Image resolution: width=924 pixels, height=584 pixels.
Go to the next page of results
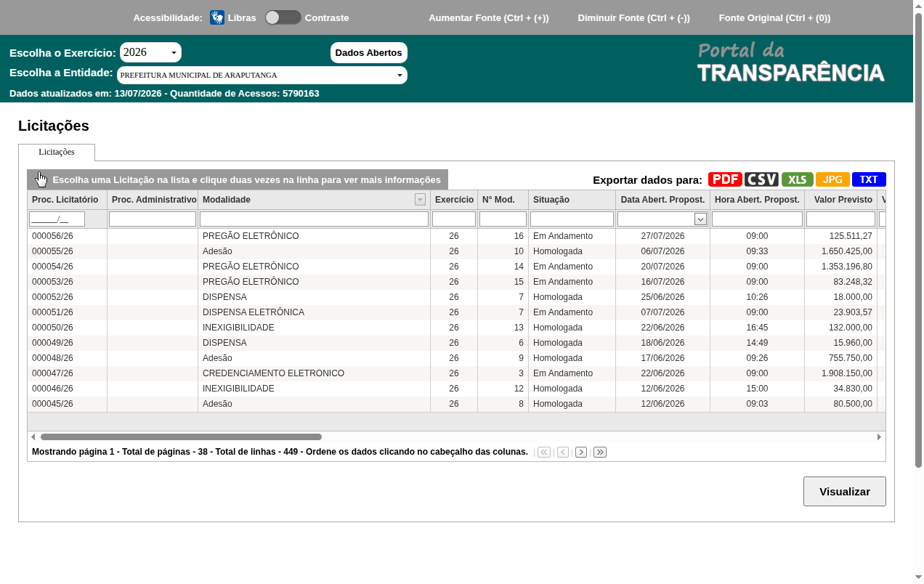point(581,452)
